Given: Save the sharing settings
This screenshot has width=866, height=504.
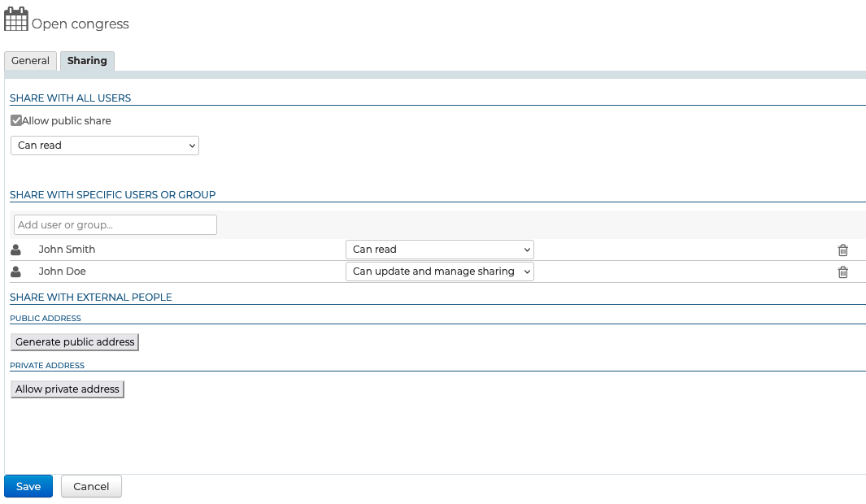Looking at the screenshot, I should [x=28, y=486].
